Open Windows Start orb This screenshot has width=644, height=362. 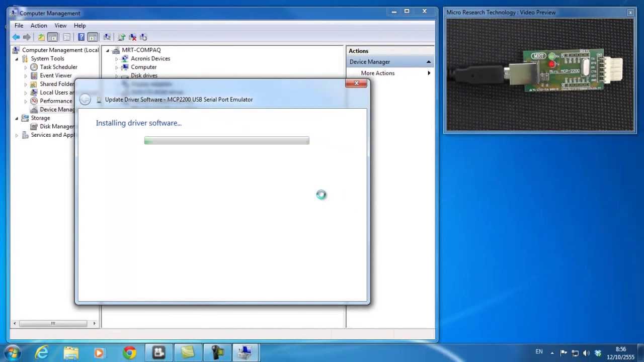(x=12, y=352)
